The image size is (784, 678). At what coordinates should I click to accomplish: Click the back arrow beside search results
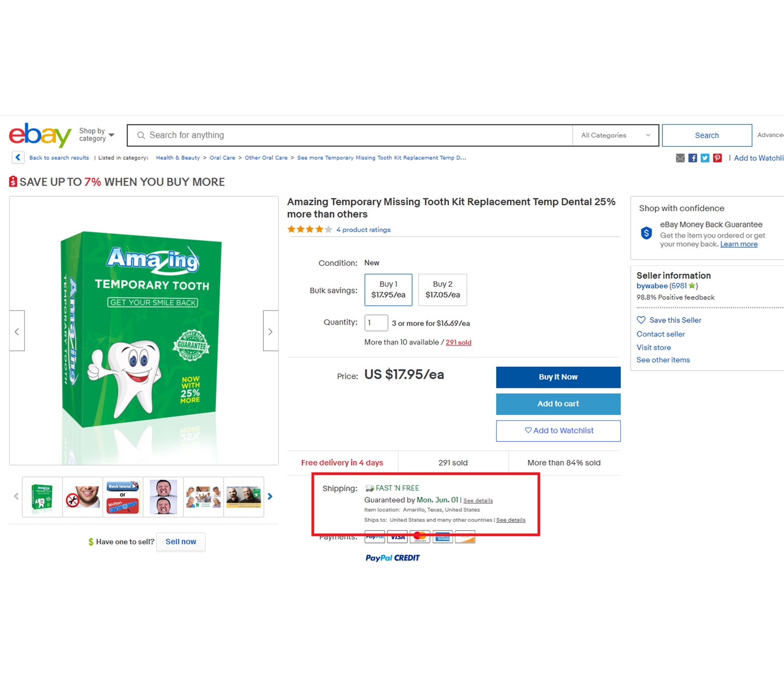[x=18, y=158]
